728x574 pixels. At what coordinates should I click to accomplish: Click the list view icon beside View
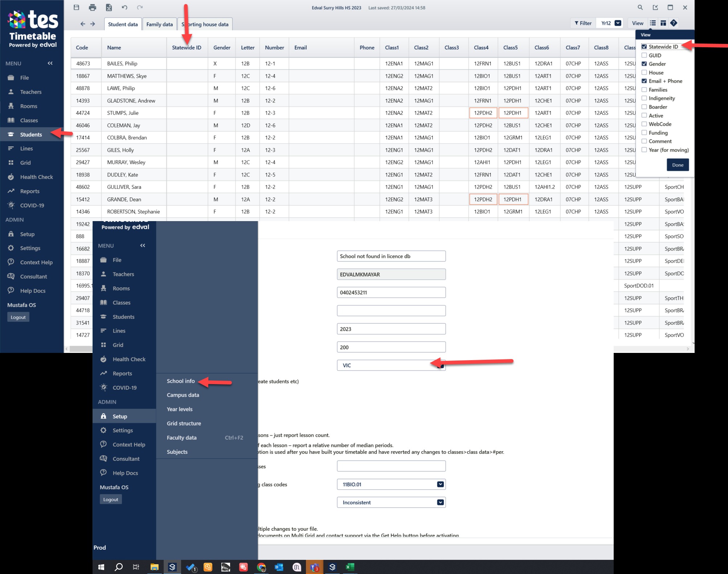tap(653, 23)
